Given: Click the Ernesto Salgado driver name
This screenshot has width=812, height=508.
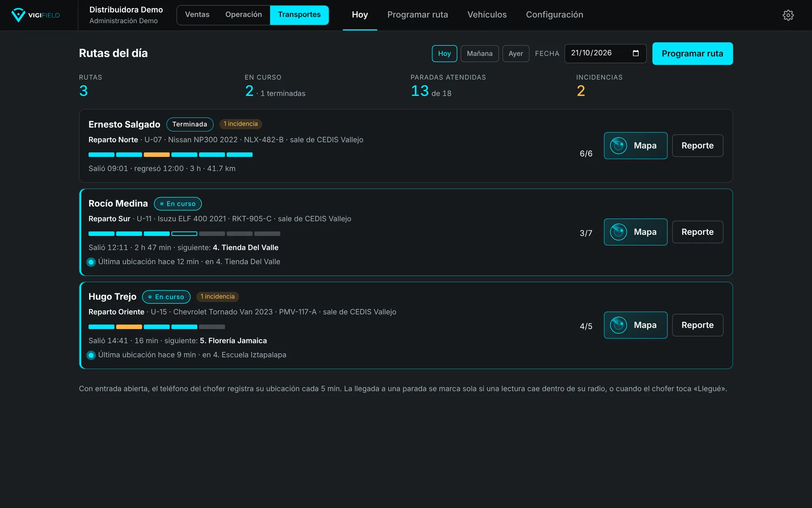Looking at the screenshot, I should (124, 124).
